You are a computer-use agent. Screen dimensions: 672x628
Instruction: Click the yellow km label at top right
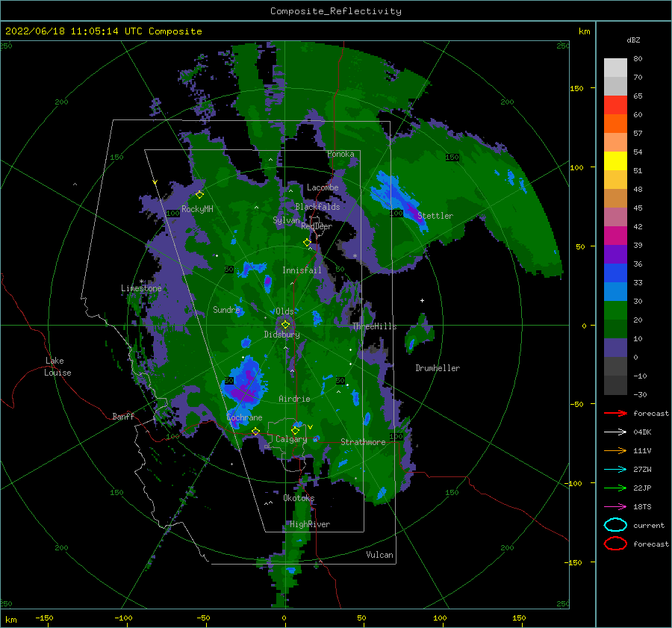pyautogui.click(x=584, y=31)
